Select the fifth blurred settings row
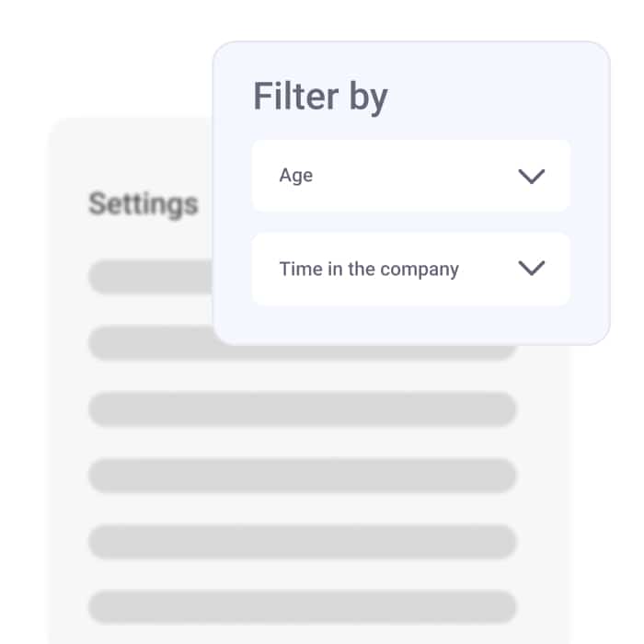The width and height of the screenshot is (644, 644). pos(302,542)
